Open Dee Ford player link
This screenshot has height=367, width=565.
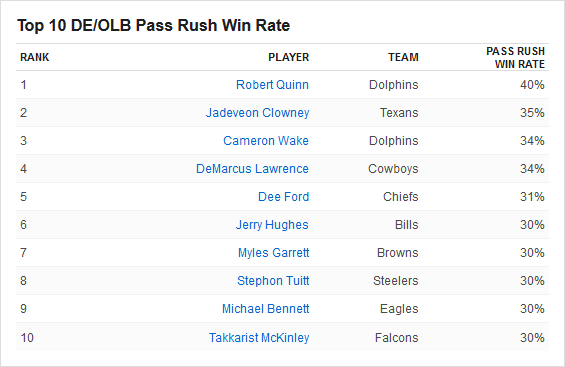[284, 197]
